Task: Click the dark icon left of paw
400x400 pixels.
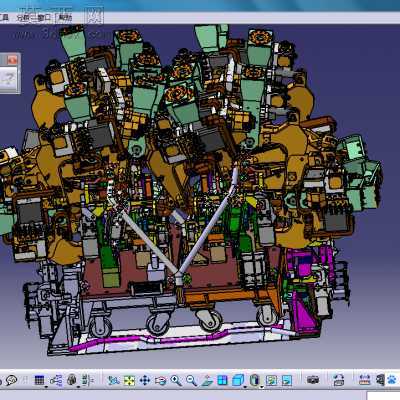Action: coord(380,380)
